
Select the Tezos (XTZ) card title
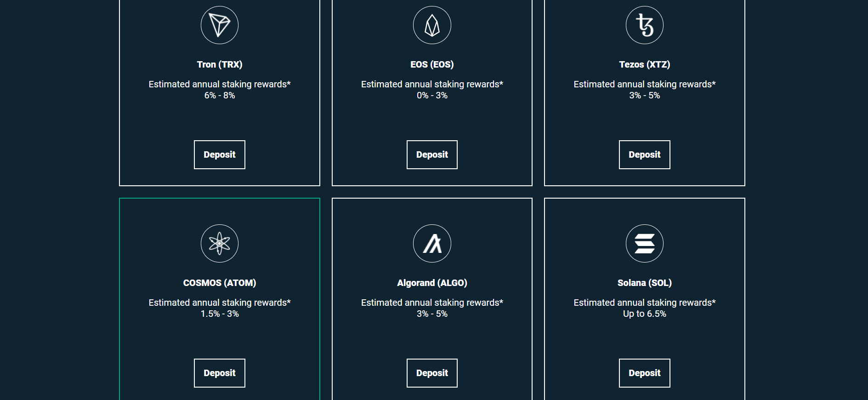(x=645, y=64)
